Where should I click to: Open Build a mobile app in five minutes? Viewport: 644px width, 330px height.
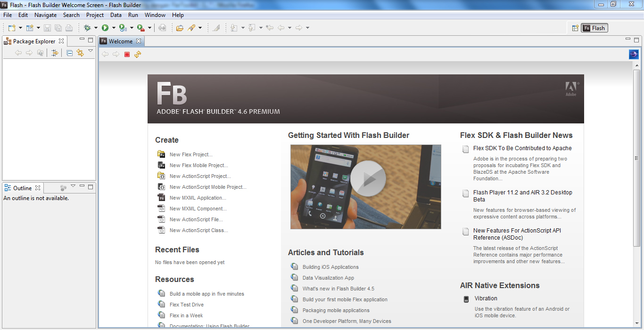point(207,294)
